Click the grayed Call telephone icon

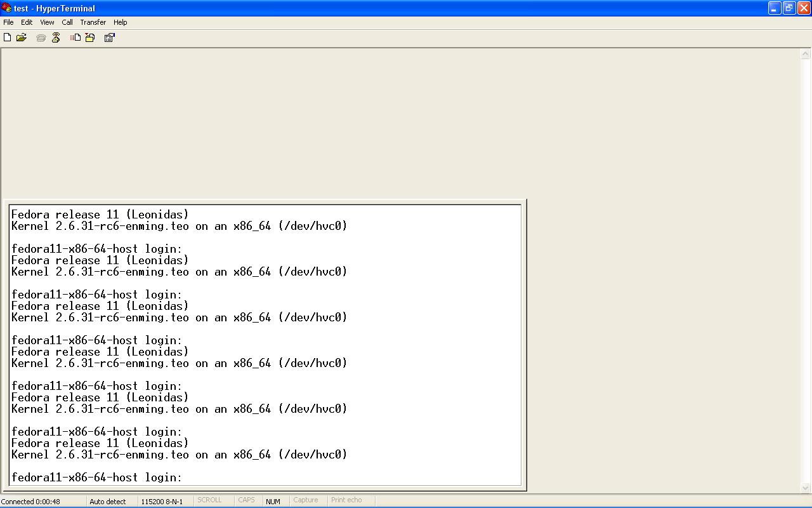41,37
